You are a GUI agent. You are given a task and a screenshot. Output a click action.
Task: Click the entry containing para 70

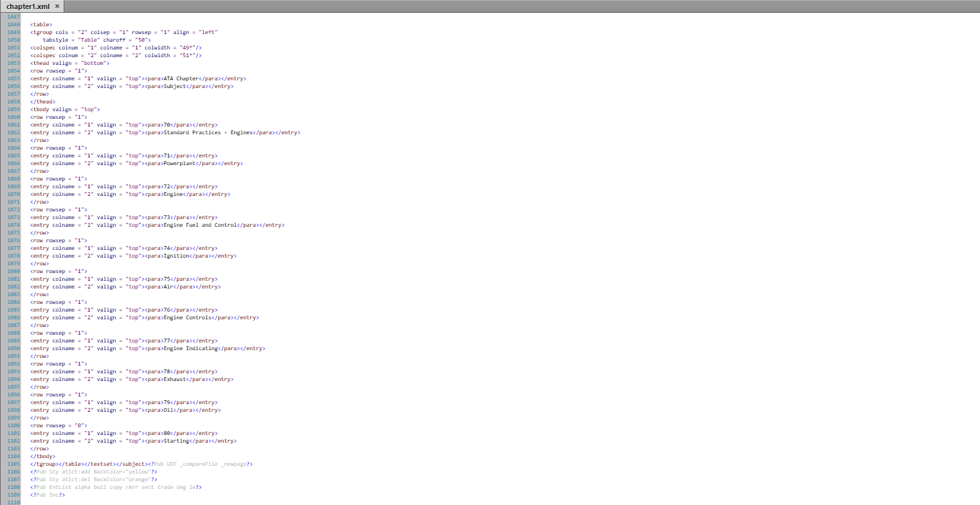[124, 125]
